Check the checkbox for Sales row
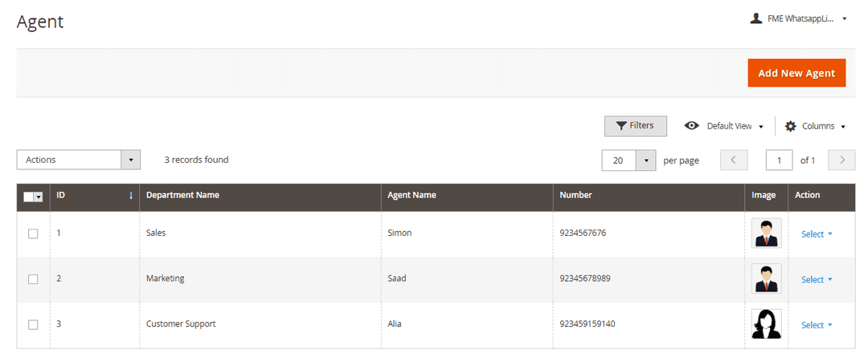The height and width of the screenshot is (358, 868). click(33, 234)
